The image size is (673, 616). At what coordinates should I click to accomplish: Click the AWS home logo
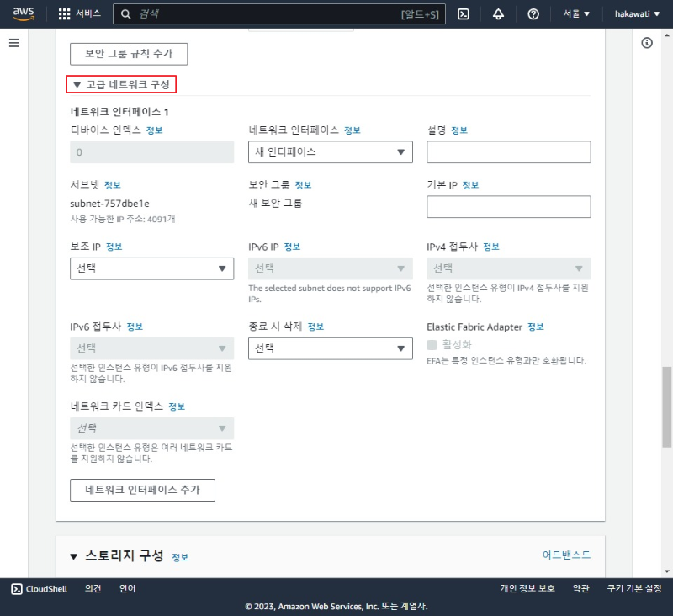pos(23,13)
